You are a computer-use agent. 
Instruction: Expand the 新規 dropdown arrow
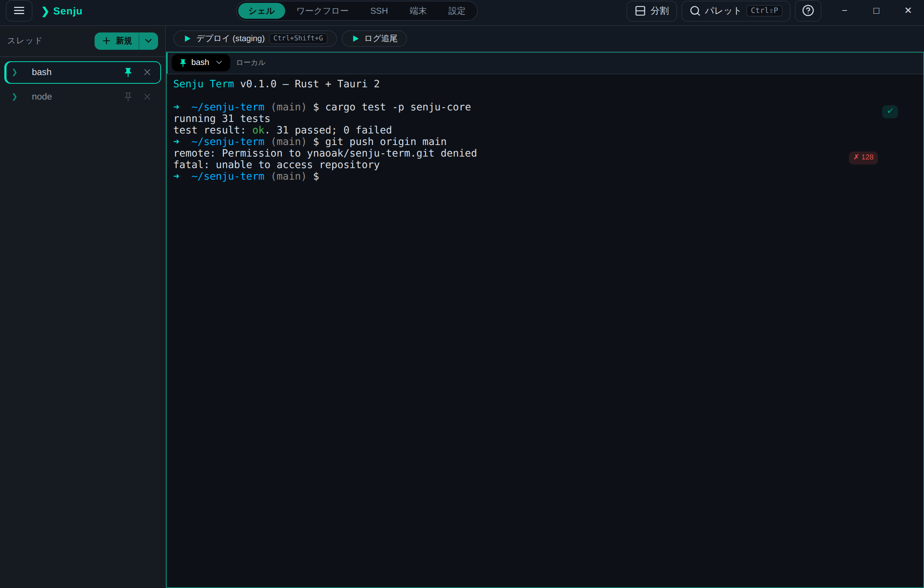tap(148, 41)
